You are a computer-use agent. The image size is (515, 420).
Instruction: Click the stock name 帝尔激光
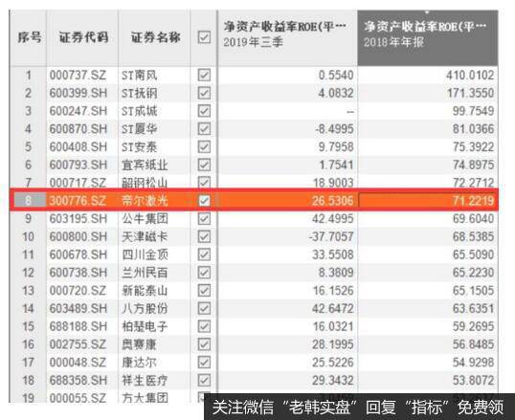(145, 201)
